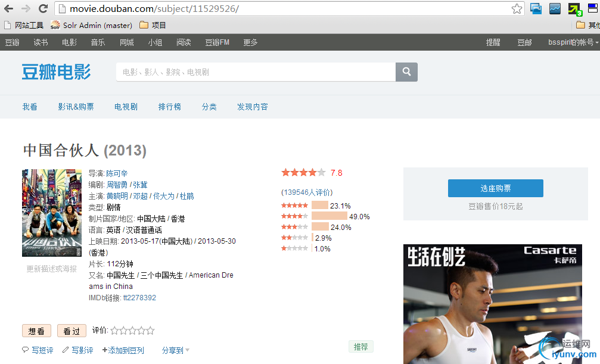Screen dimensions: 600x364
Task: Click the 豆瓣电影 logo
Action: [56, 72]
